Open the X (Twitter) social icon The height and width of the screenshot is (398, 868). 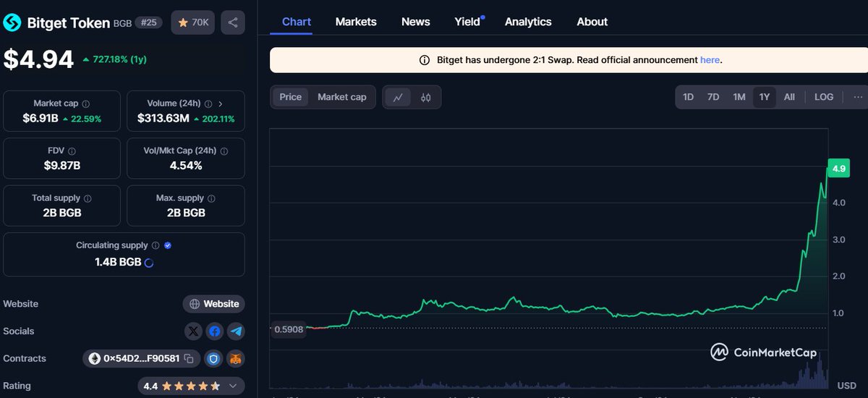192,331
